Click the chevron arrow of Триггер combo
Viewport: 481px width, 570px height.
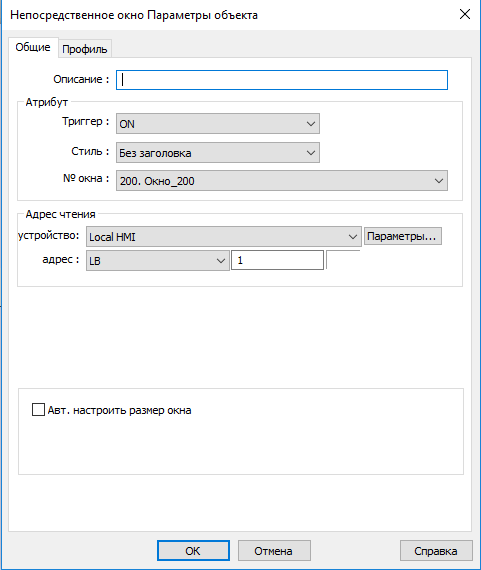coord(310,124)
